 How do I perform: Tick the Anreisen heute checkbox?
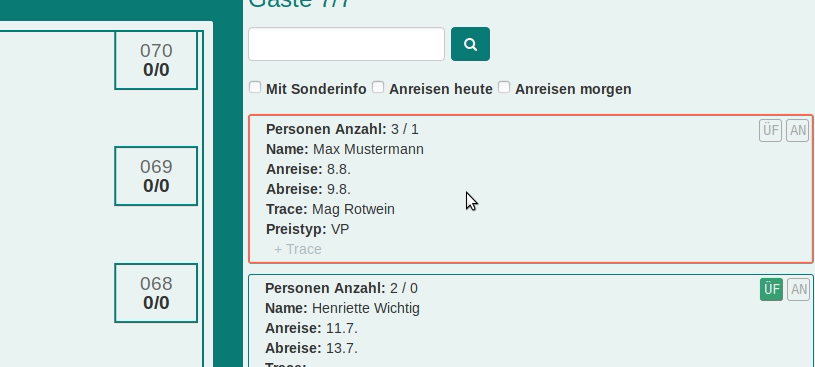(378, 87)
